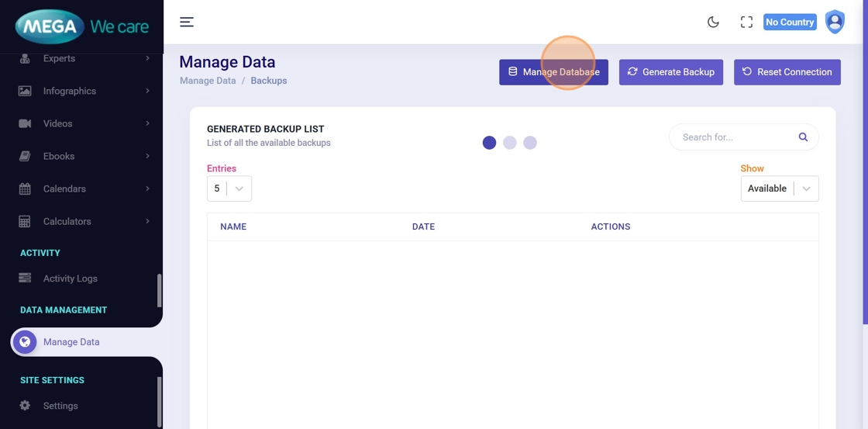The width and height of the screenshot is (868, 429).
Task: Enter fullscreen mode via expand icon
Action: tap(746, 22)
